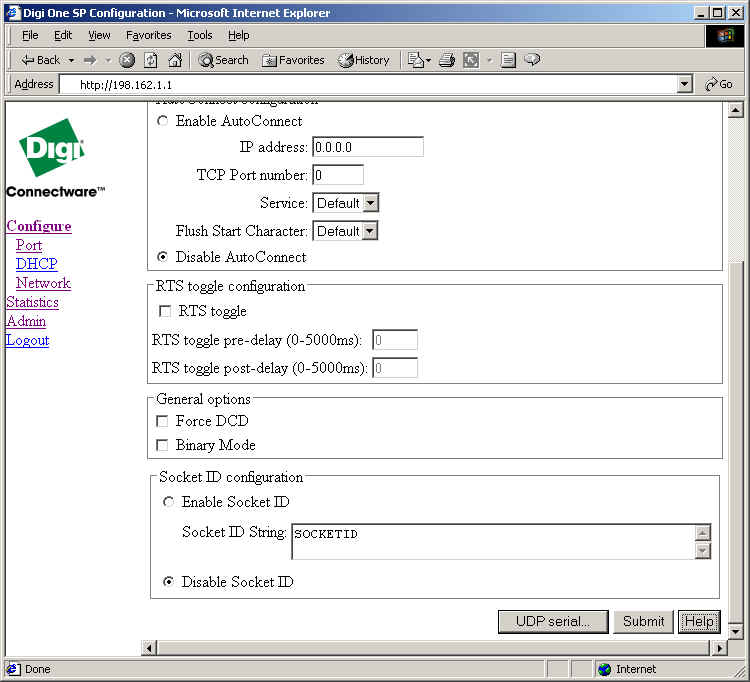This screenshot has width=750, height=682.
Task: Select Enable AutoConnect radio button
Action: [163, 121]
